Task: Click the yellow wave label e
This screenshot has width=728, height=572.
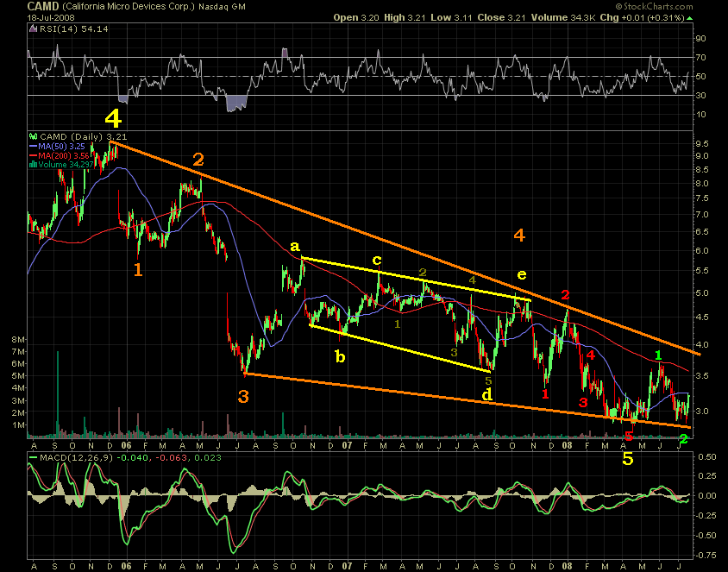Action: click(522, 274)
